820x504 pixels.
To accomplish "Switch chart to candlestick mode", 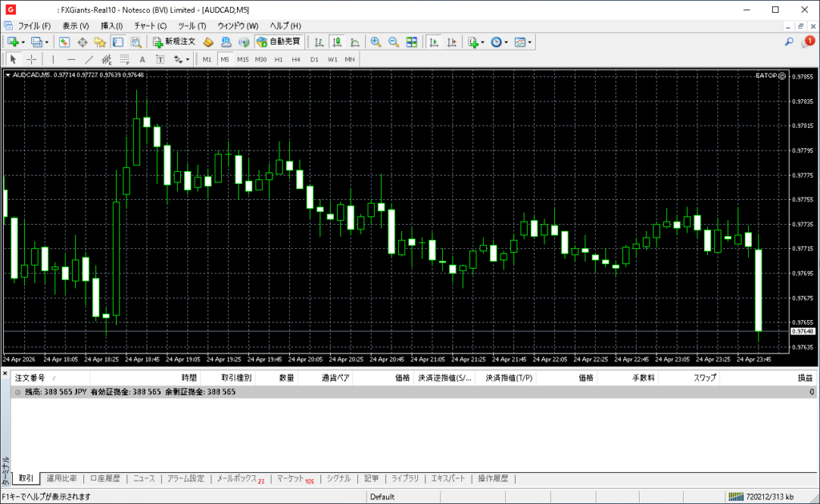I will point(337,42).
